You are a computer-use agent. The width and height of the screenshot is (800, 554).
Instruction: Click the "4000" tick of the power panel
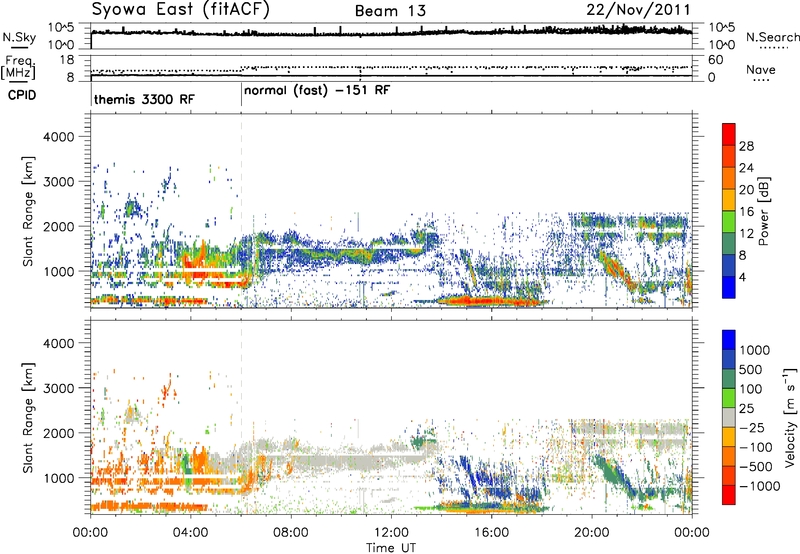coord(58,137)
